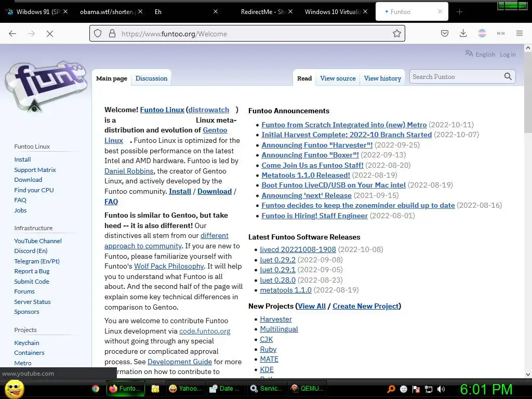Open the Announcing Funtoo "Harvester"! announcement
Viewport: 532px width, 399px height.
click(317, 145)
